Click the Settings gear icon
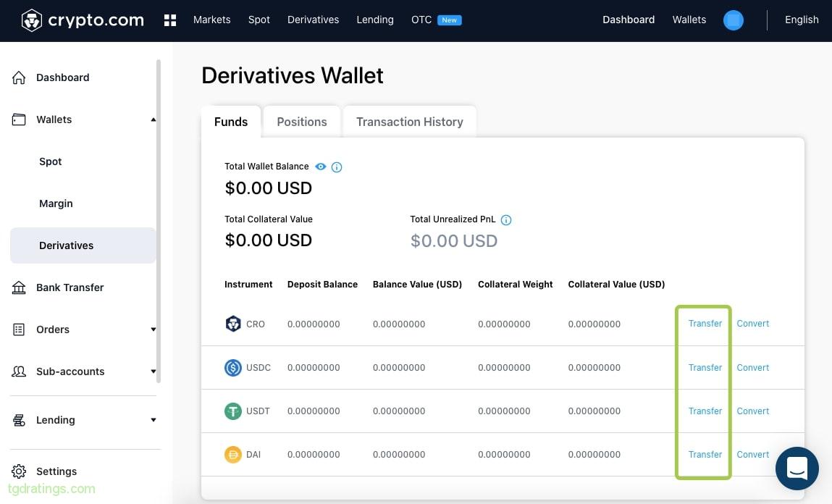832x504 pixels. pos(19,471)
